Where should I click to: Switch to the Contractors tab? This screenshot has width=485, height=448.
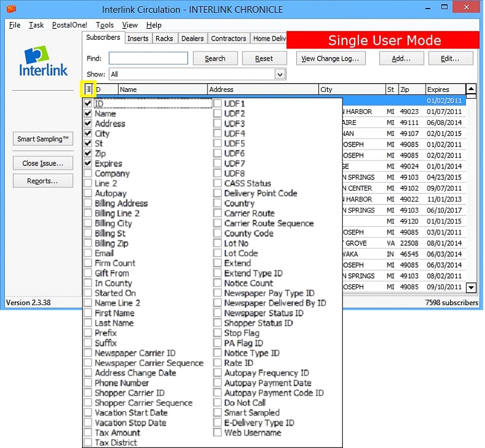(x=228, y=39)
